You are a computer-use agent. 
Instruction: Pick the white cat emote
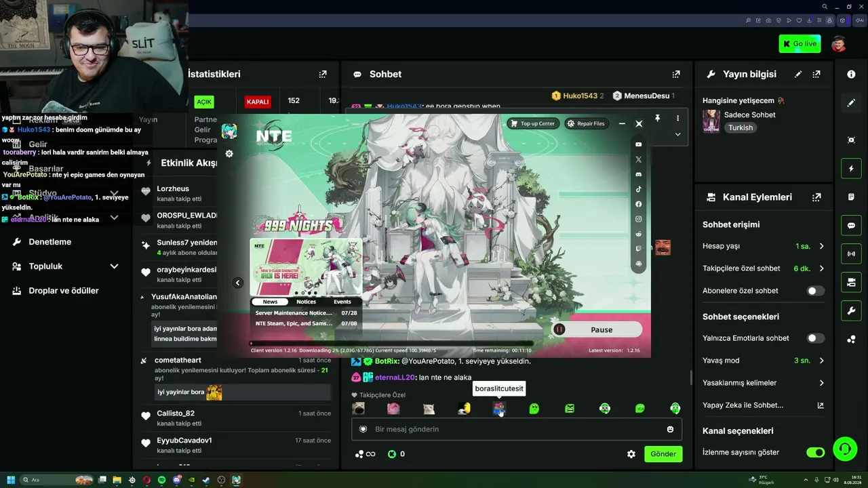(x=429, y=408)
